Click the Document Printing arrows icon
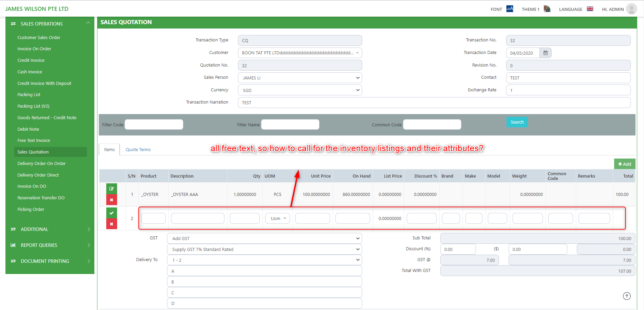The width and height of the screenshot is (644, 310). 13,261
